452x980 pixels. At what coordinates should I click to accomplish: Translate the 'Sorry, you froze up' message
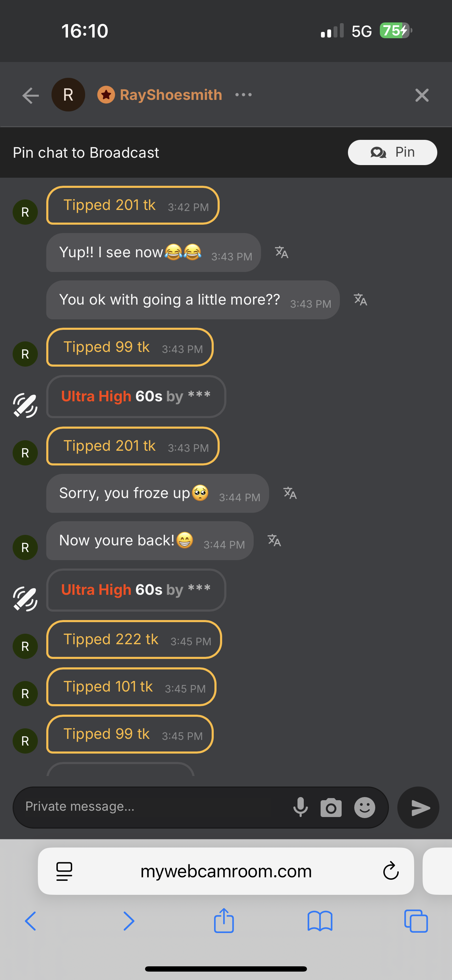click(x=290, y=493)
